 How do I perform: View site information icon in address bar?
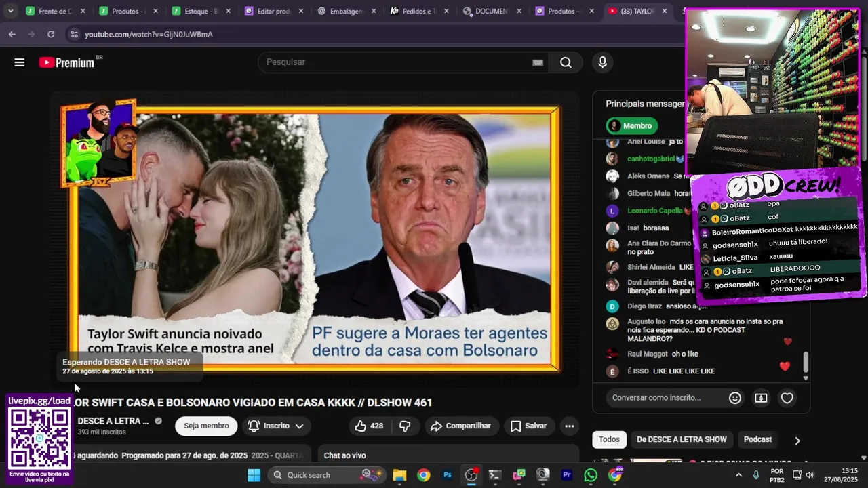(73, 34)
